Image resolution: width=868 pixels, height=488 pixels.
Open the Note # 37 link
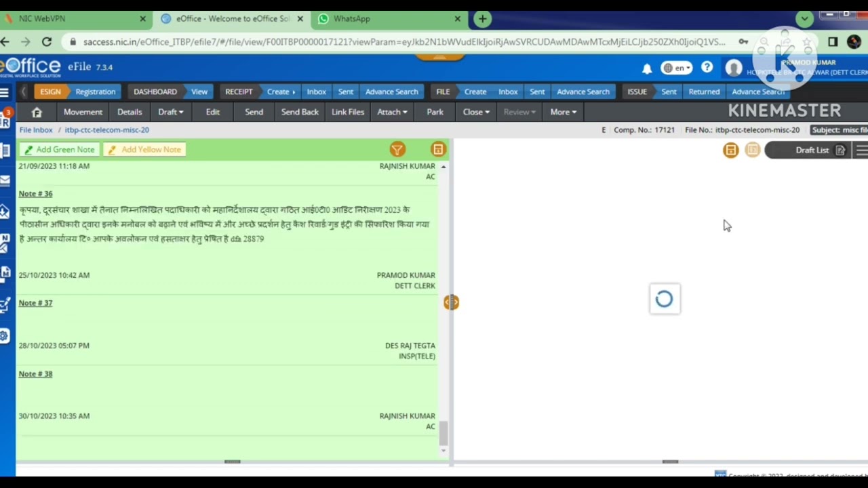point(35,303)
